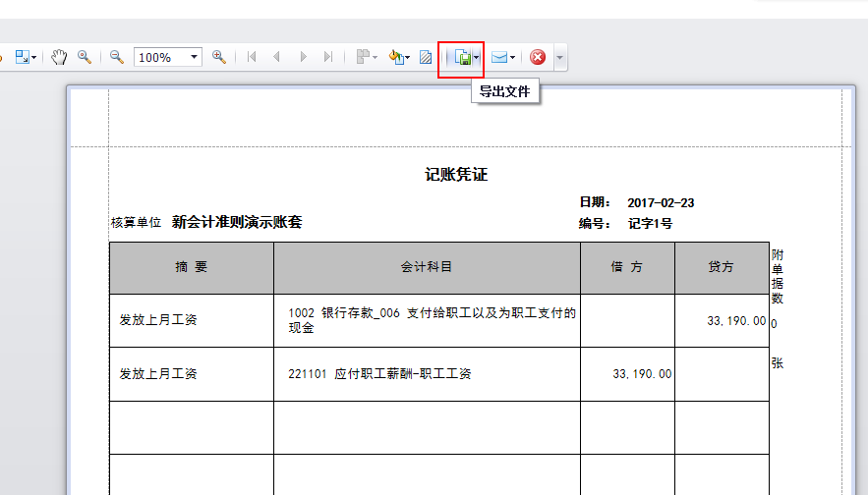Select the hand pan tool
Viewport: 868px width, 495px height.
(x=59, y=57)
